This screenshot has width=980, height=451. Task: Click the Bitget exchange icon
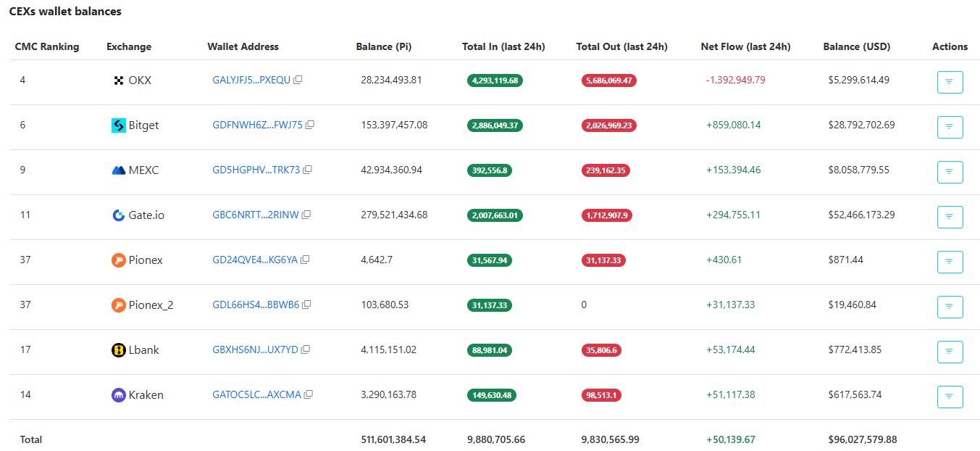click(x=117, y=125)
